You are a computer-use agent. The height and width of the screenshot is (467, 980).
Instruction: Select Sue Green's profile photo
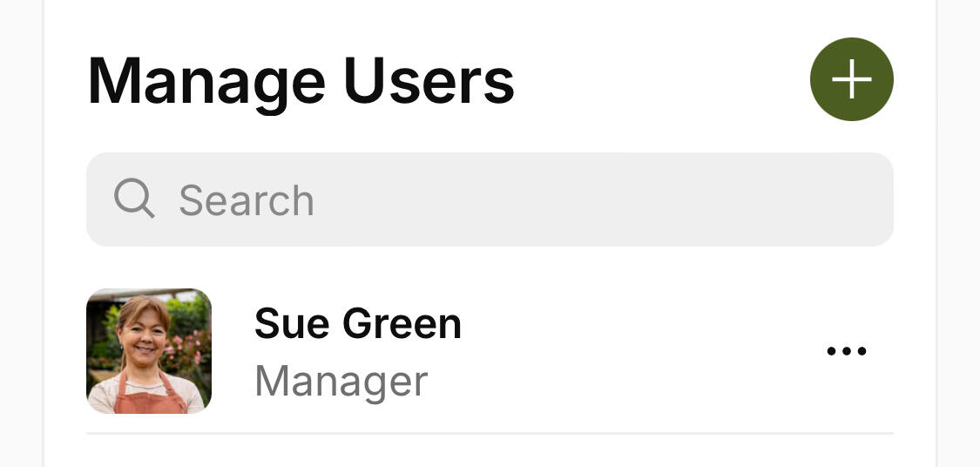149,350
